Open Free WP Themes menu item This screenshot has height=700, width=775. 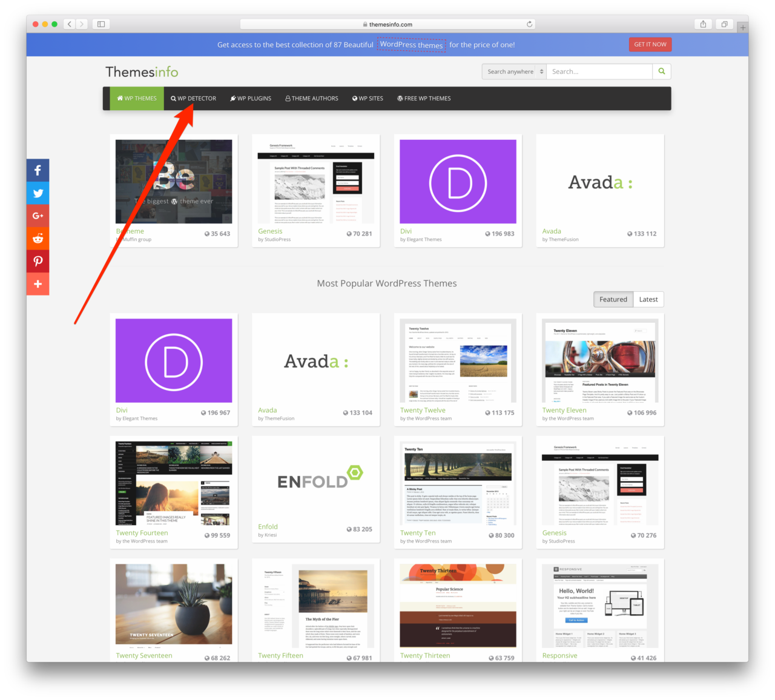424,98
